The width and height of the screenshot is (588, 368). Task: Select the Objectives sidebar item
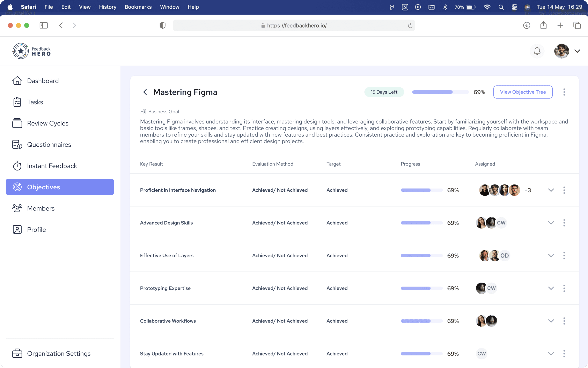tap(60, 187)
